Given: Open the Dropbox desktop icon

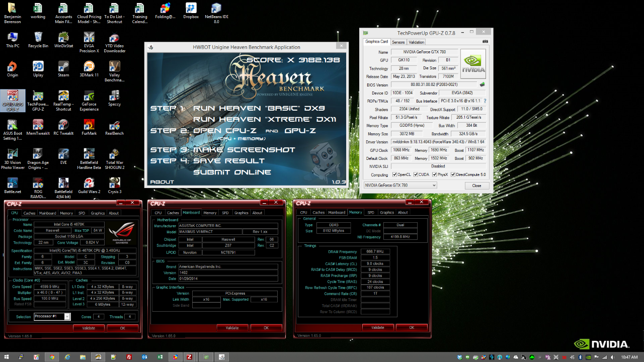Looking at the screenshot, I should tap(191, 11).
